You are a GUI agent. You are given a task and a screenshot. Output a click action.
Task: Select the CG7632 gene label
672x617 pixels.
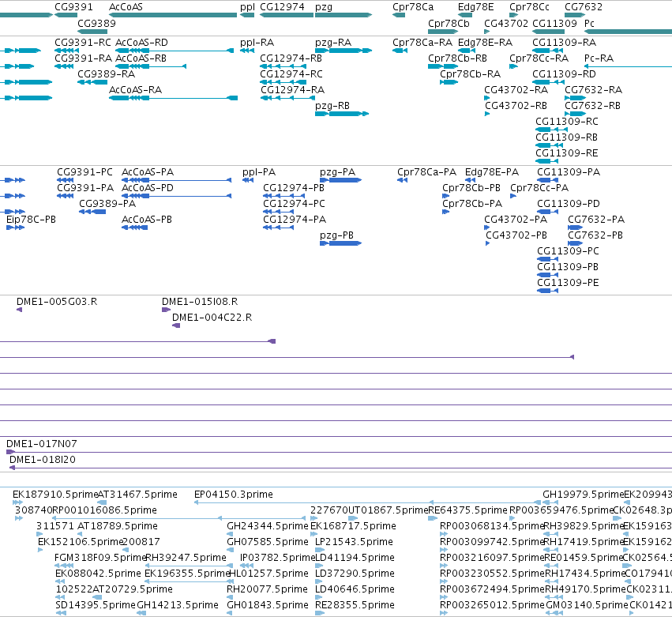(x=584, y=7)
